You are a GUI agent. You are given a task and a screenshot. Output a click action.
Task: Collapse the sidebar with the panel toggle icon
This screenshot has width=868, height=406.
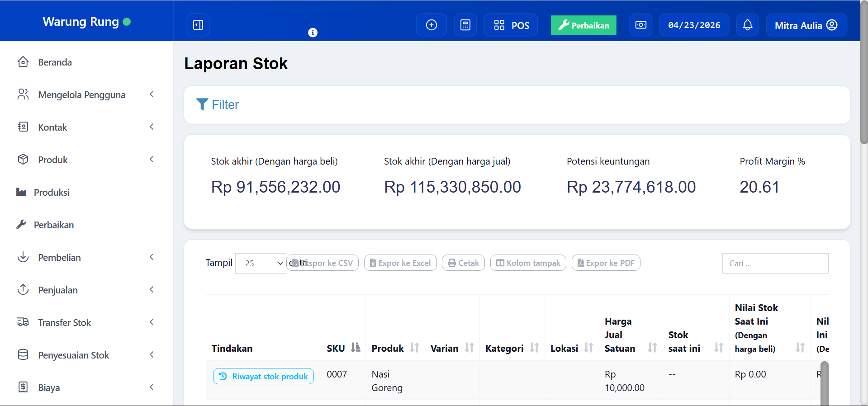[x=198, y=25]
